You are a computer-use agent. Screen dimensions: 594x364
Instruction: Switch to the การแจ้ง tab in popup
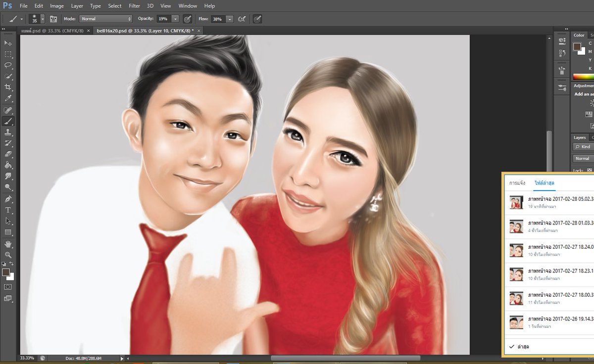pos(517,183)
